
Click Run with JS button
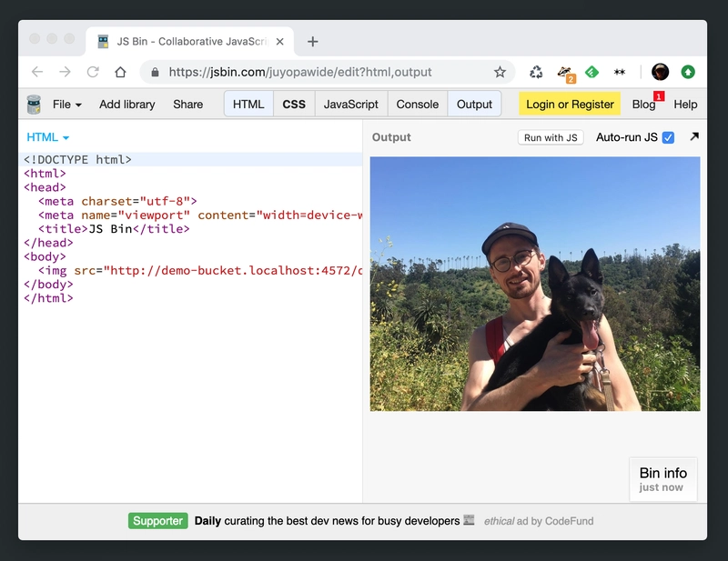(x=551, y=138)
